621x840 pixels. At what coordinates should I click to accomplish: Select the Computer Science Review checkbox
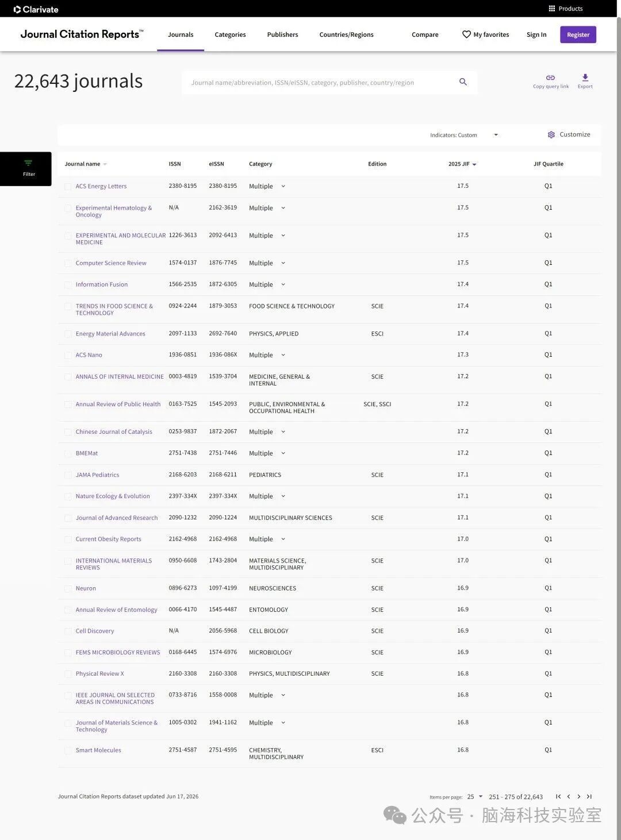(68, 263)
